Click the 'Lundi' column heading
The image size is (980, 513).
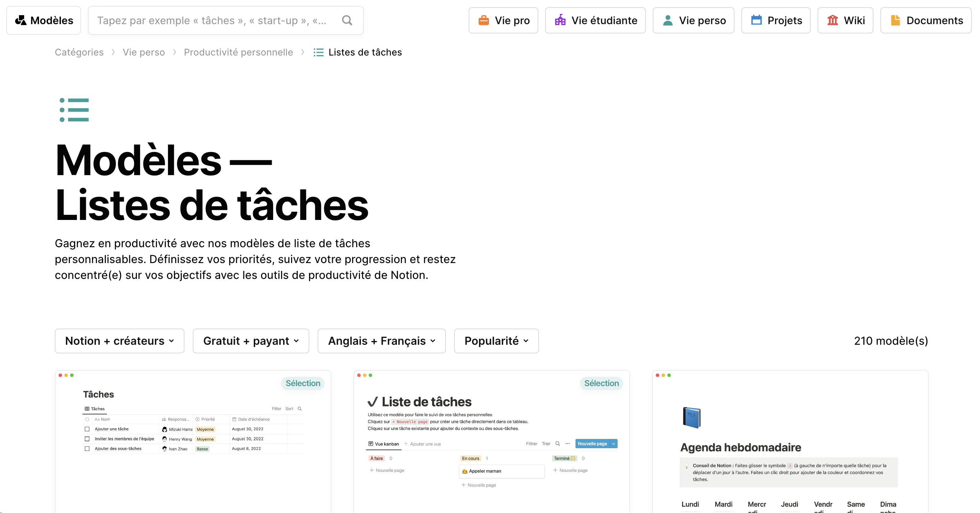[x=690, y=504]
